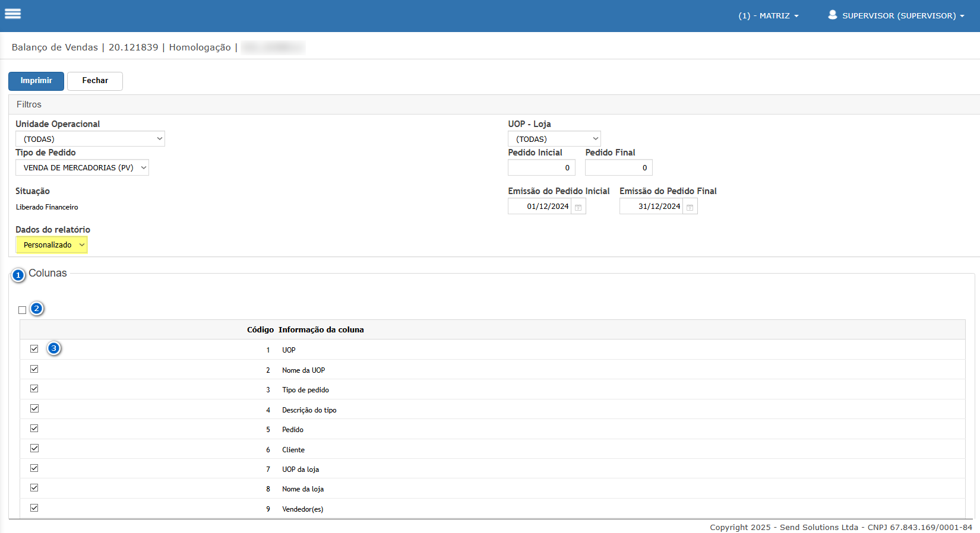Expand the Unidade Operacional dropdown
Screen dimensions: 980x533
90,139
